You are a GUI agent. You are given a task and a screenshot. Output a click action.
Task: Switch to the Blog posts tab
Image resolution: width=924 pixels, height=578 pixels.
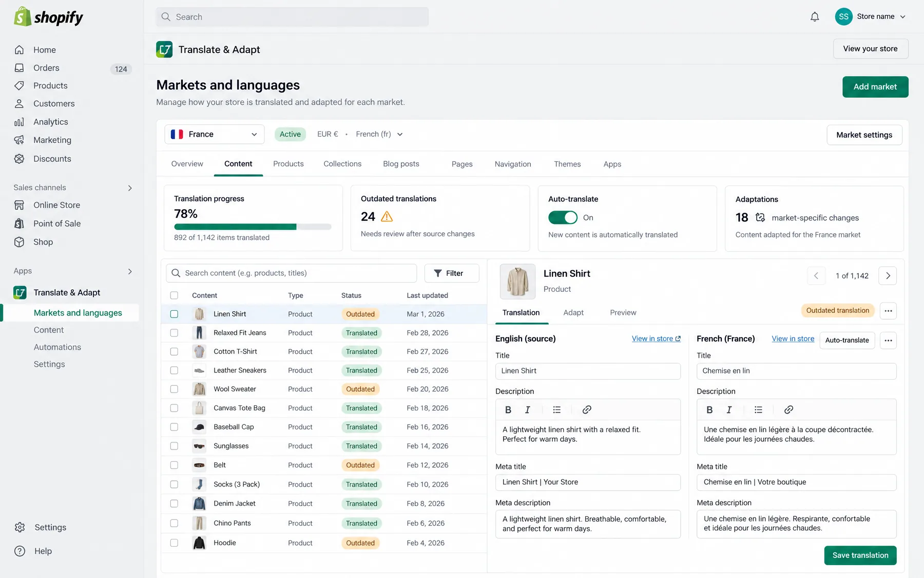401,164
